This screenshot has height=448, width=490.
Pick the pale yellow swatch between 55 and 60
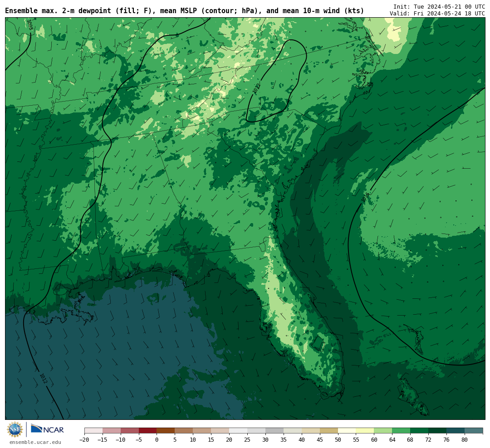365,431
